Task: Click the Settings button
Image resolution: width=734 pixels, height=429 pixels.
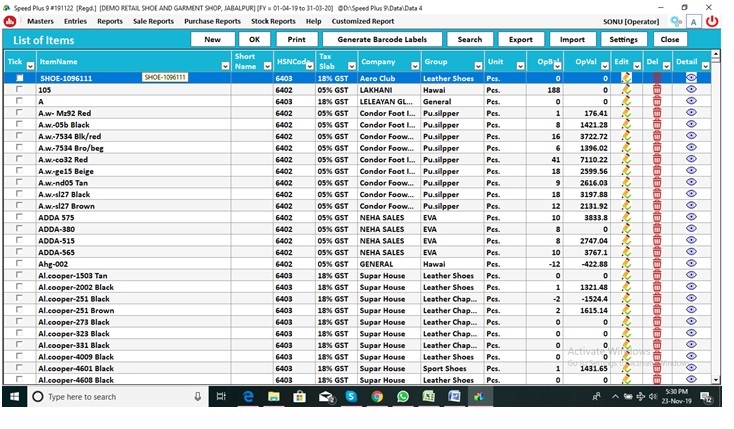Action: click(624, 39)
